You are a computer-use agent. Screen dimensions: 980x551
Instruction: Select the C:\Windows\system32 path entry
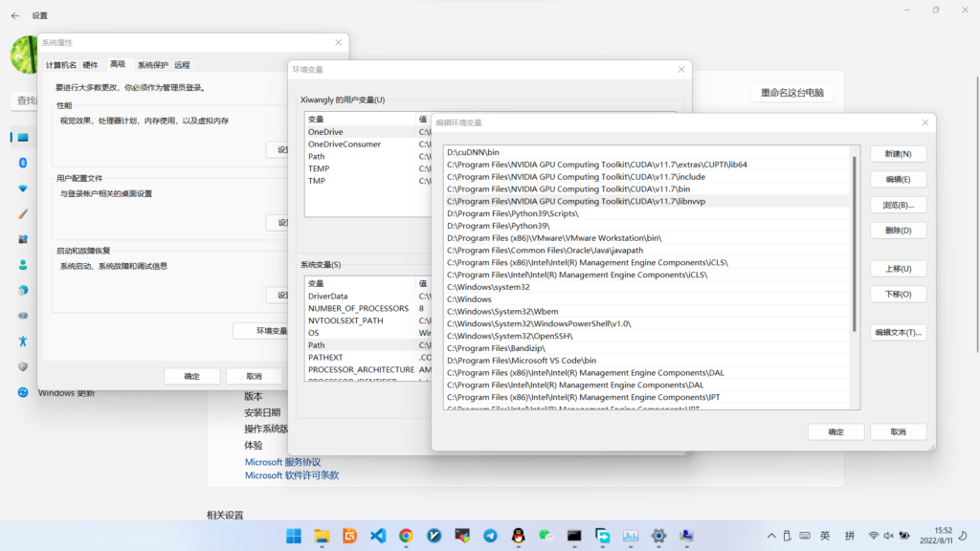point(647,287)
